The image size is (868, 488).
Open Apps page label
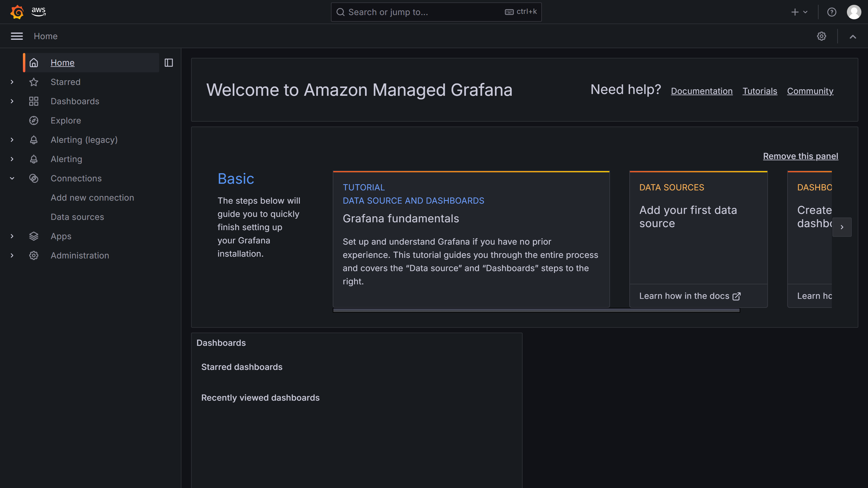tap(61, 236)
